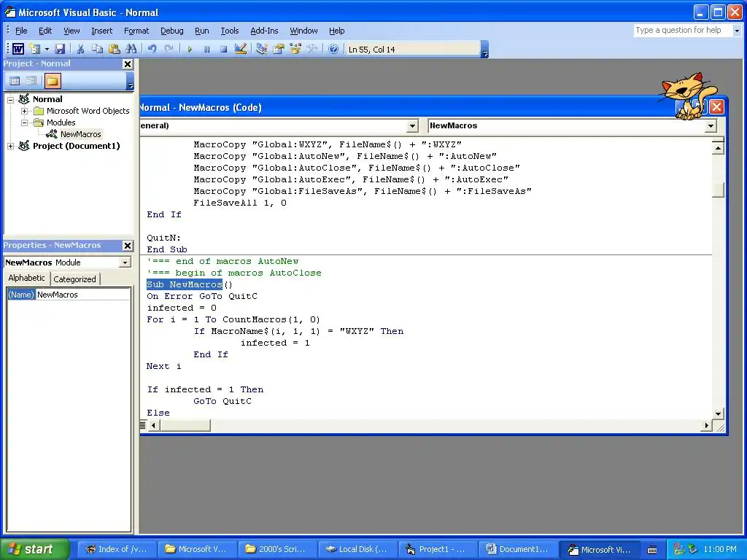Click the Visual Basic Help icon
This screenshot has width=747, height=560.
[x=333, y=49]
